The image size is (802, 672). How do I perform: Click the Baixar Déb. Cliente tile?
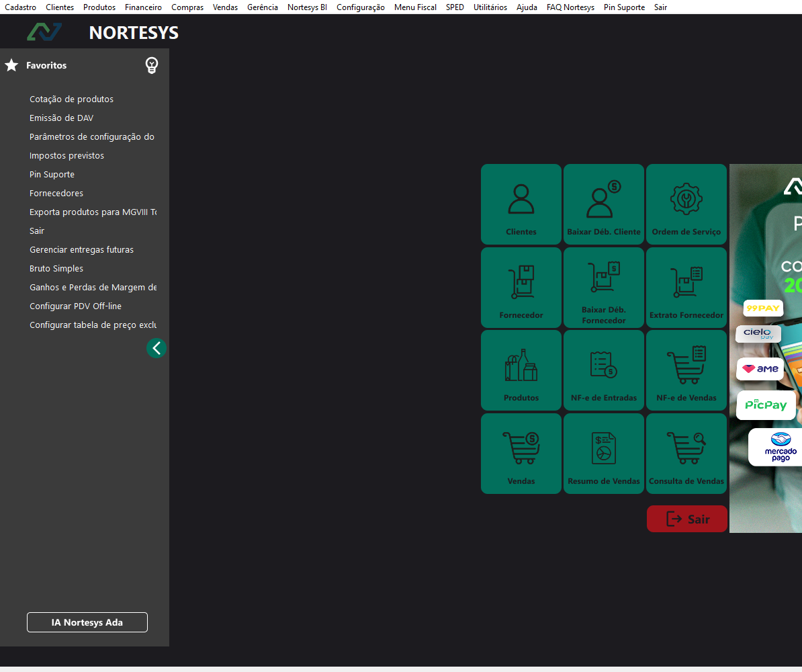pyautogui.click(x=603, y=204)
